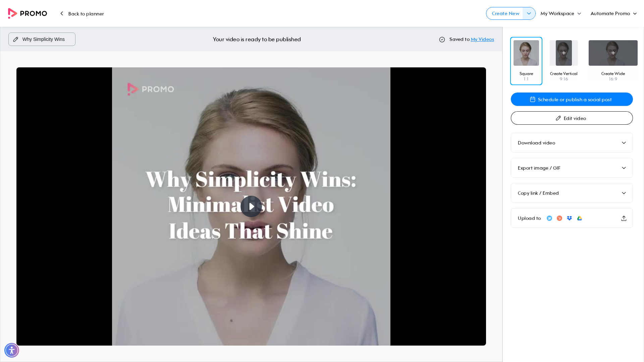Screen dimensions: 644x362
Task: Upload to Google Drive icon
Action: click(580, 218)
